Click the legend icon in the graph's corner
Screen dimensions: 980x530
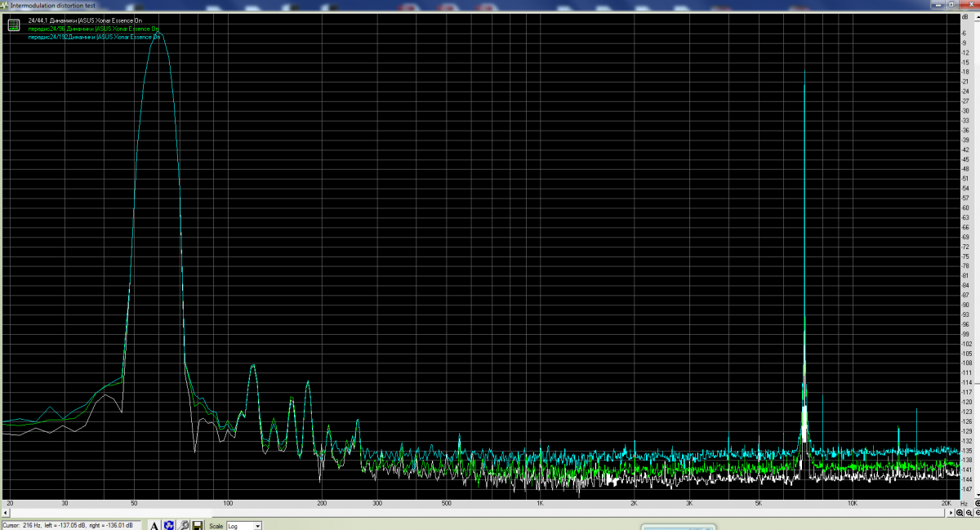pos(14,25)
